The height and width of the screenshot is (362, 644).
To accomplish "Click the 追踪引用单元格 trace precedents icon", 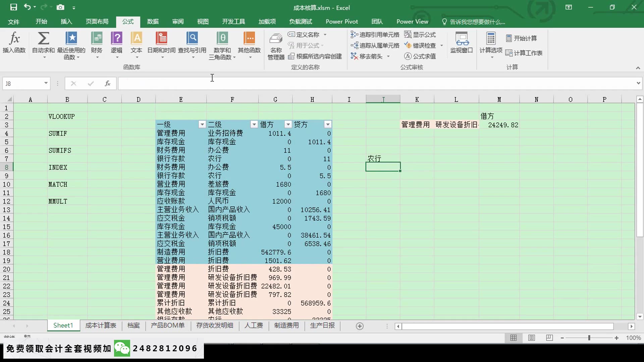I will [x=375, y=34].
